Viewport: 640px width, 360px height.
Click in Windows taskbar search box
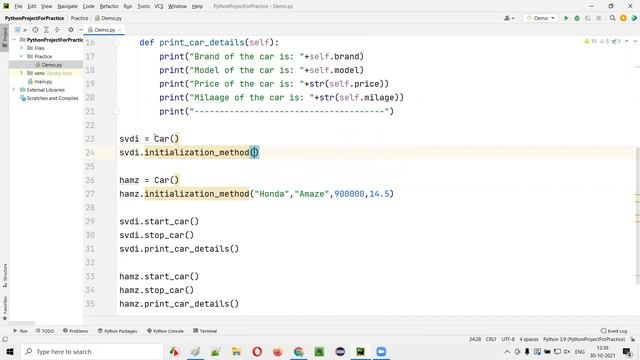[92, 351]
